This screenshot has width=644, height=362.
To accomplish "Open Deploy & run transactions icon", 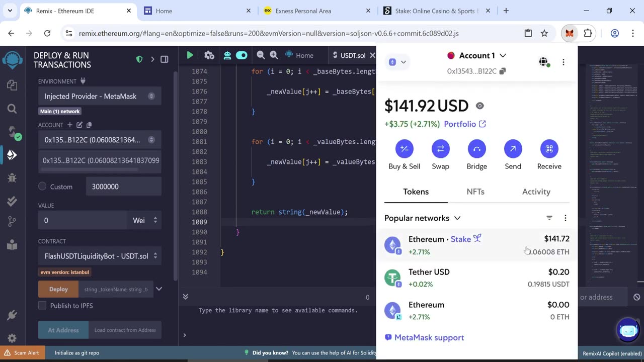I will coord(12,155).
